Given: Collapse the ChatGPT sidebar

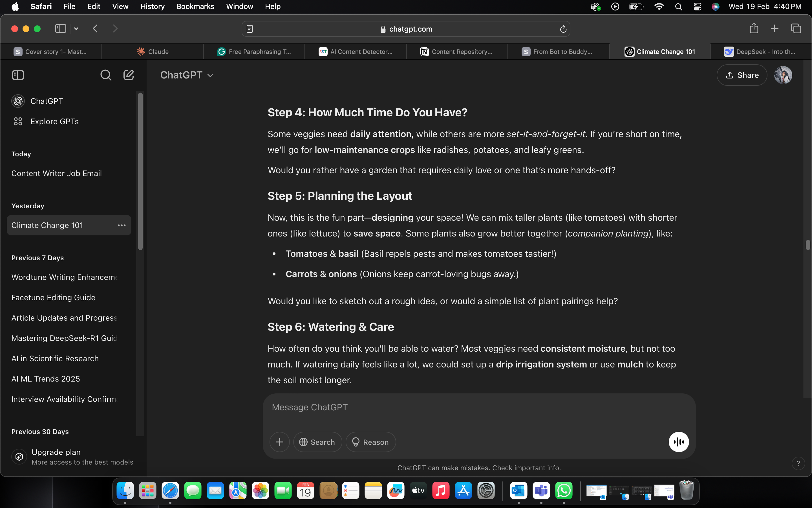Looking at the screenshot, I should point(18,75).
